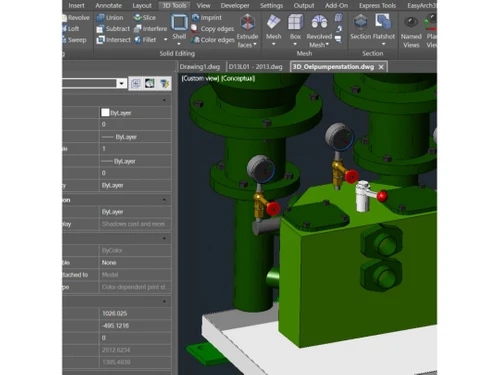The width and height of the screenshot is (500, 375).
Task: Collapse the section above the second ByLayer group
Action: coord(164,200)
